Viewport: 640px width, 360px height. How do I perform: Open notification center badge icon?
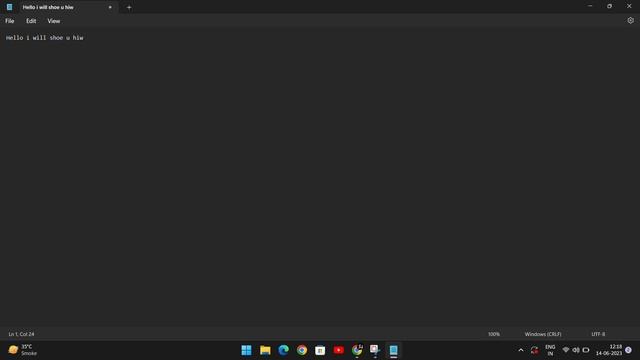629,350
